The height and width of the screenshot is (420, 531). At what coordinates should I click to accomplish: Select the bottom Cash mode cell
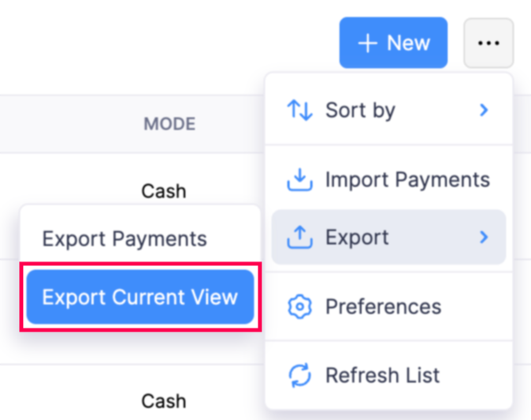point(164,400)
